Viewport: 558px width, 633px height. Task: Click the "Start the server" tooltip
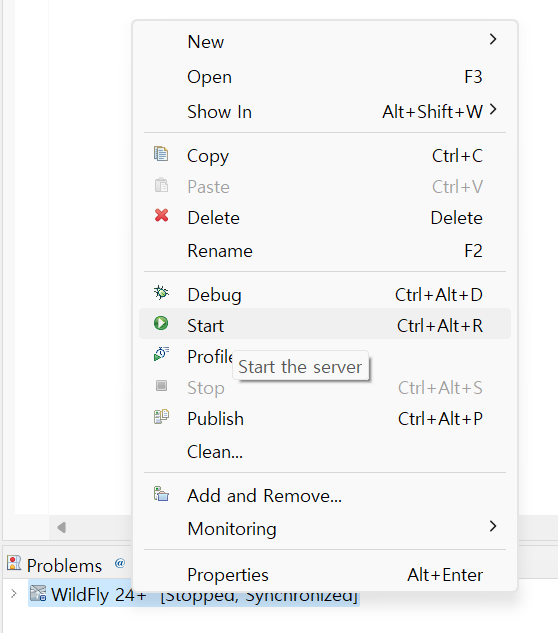[300, 366]
